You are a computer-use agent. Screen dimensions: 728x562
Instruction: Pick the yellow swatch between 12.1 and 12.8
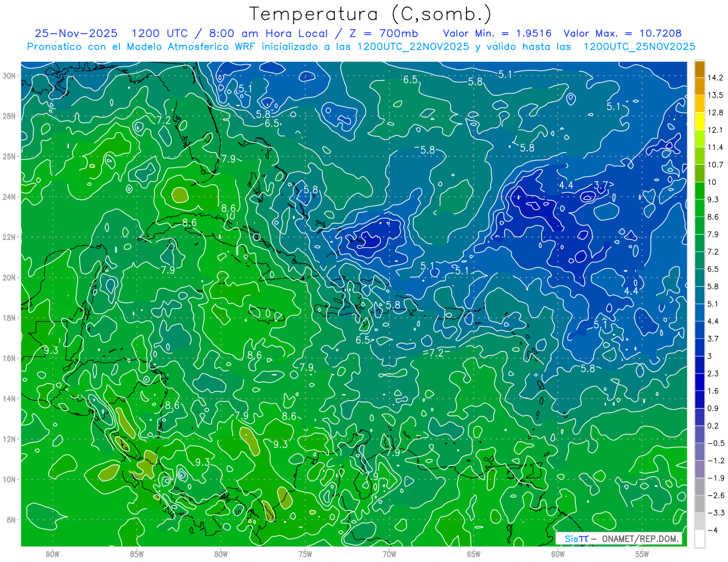pos(699,121)
